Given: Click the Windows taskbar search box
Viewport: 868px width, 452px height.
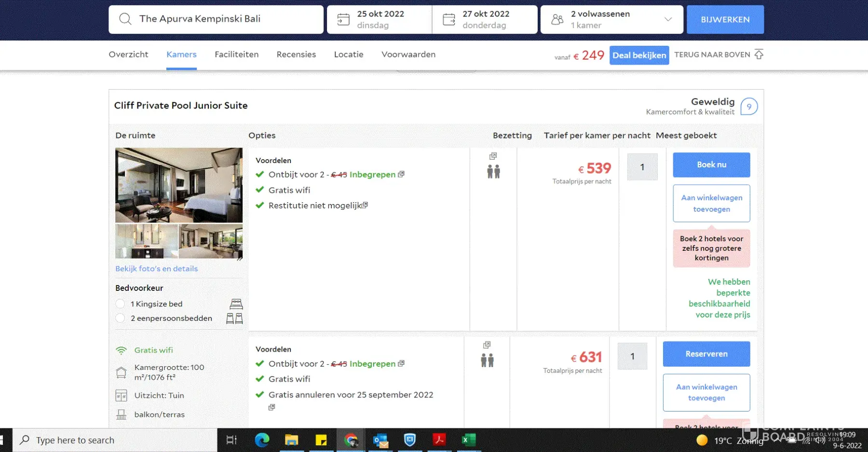Looking at the screenshot, I should [115, 440].
